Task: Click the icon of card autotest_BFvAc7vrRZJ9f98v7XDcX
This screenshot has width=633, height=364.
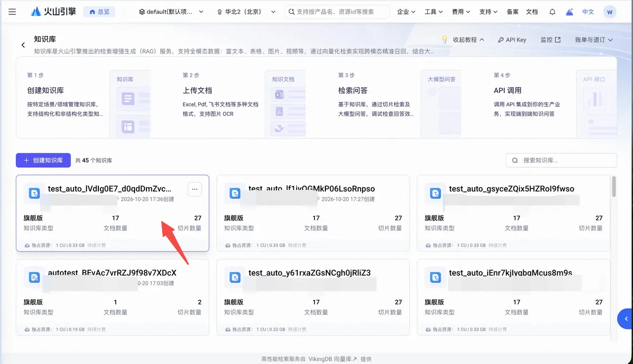Action: (35, 277)
